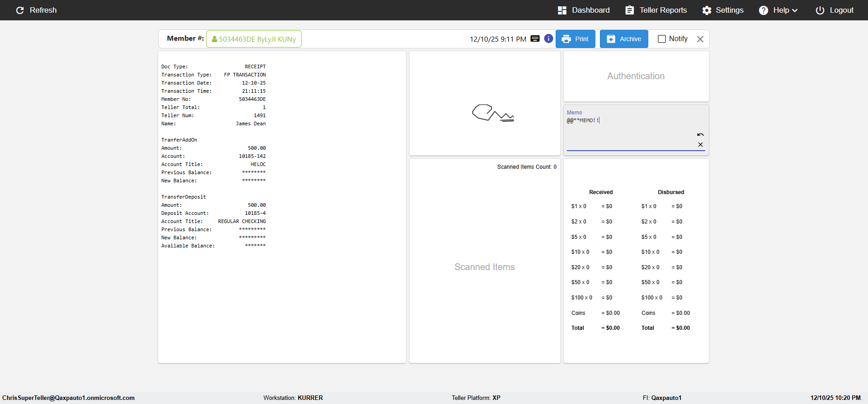Click the Available Balance line
The image size is (868, 404).
(213, 246)
